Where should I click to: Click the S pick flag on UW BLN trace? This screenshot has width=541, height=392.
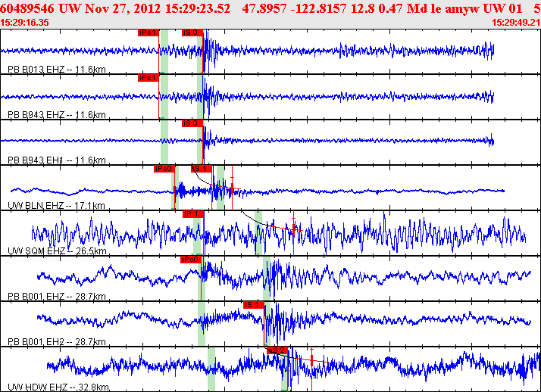200,169
